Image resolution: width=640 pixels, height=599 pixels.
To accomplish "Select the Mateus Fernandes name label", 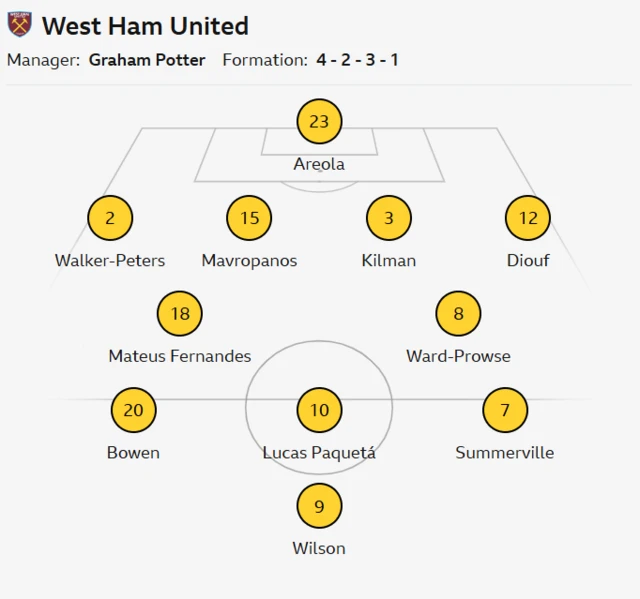I will coord(180,356).
